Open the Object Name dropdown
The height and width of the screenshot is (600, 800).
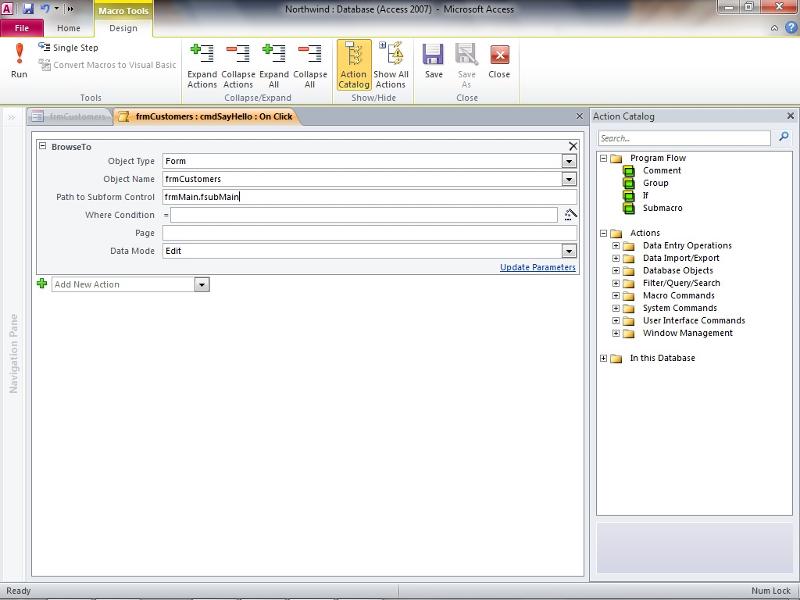pyautogui.click(x=569, y=179)
